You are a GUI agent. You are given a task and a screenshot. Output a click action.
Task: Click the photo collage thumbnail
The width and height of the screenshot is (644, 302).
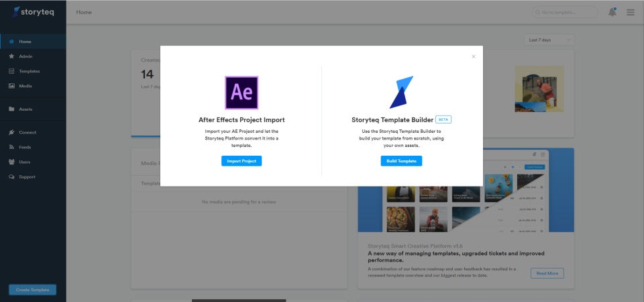[539, 89]
